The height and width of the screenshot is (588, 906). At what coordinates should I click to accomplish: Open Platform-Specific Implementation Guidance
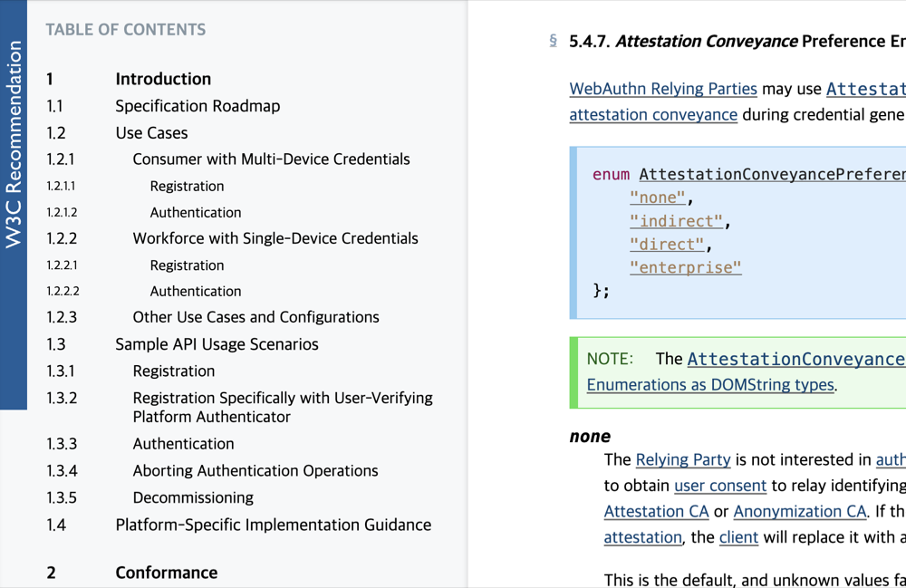pos(274,525)
